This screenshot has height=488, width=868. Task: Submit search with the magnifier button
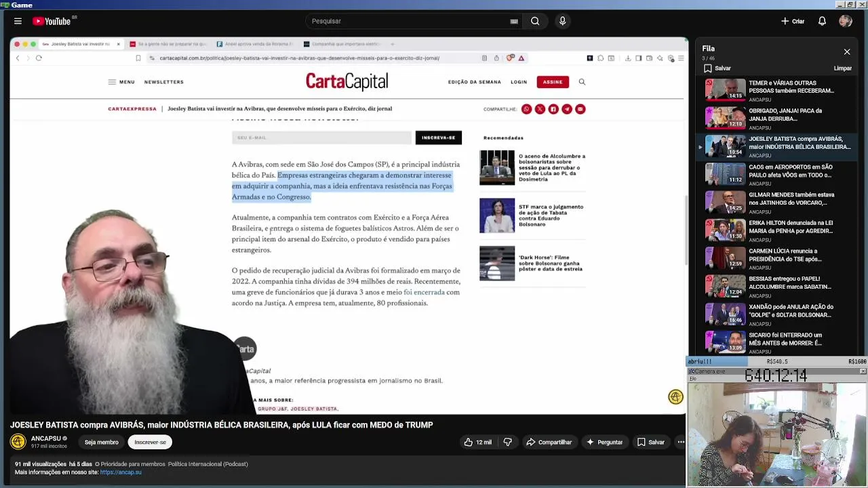535,21
